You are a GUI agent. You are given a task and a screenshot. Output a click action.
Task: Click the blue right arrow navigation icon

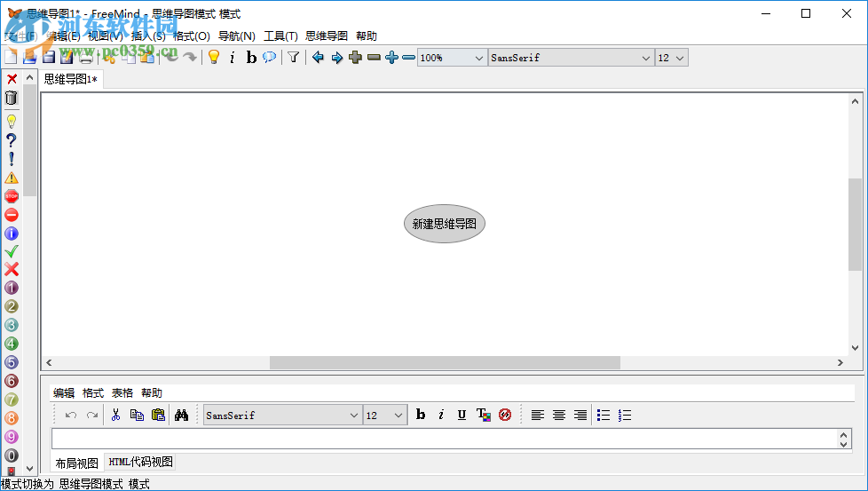[336, 57]
